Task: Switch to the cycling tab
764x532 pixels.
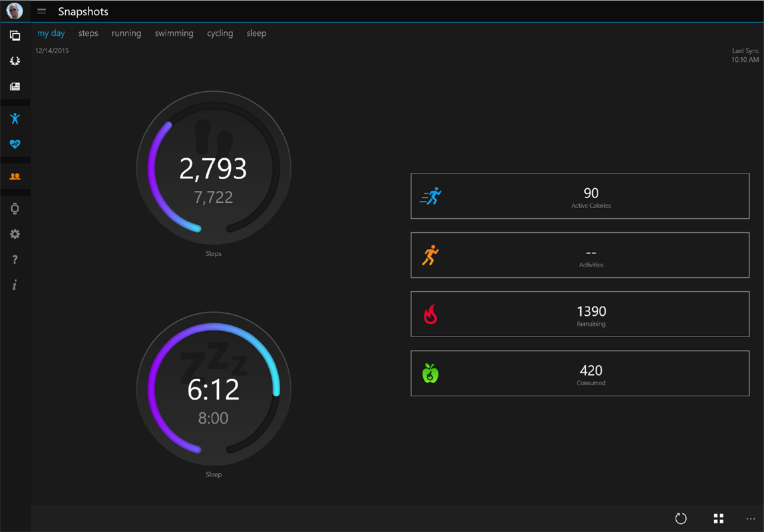Action: click(220, 33)
